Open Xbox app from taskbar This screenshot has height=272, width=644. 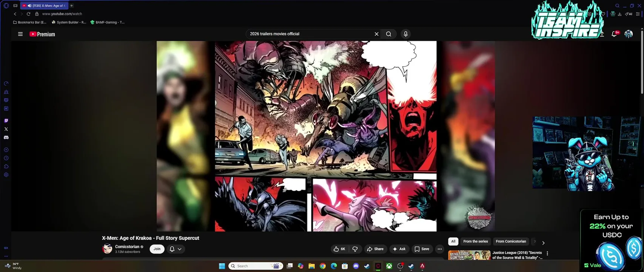pyautogui.click(x=389, y=266)
